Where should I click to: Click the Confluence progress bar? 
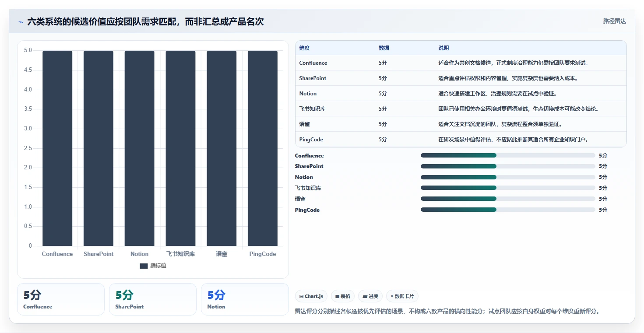click(x=508, y=155)
